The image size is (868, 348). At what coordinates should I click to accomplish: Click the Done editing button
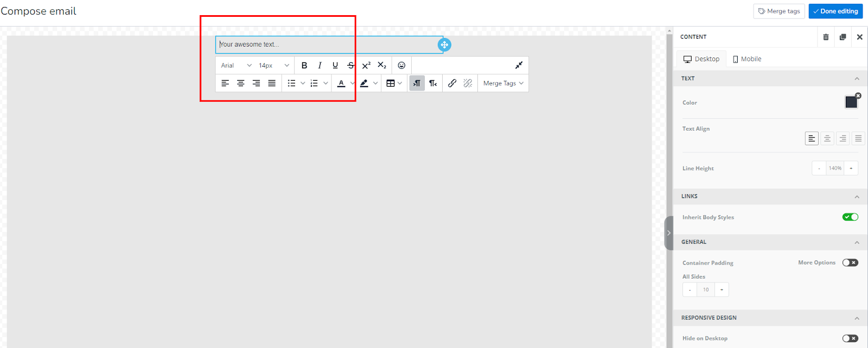coord(835,11)
